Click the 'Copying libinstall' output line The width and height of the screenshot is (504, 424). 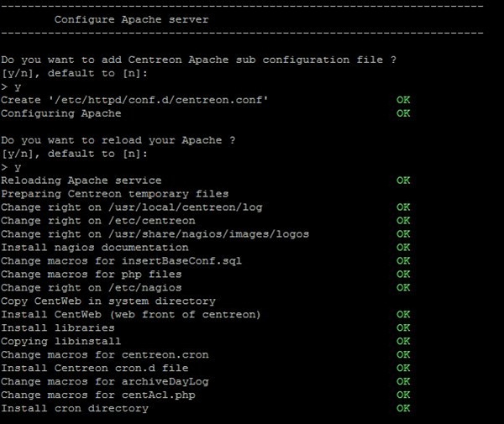[61, 341]
